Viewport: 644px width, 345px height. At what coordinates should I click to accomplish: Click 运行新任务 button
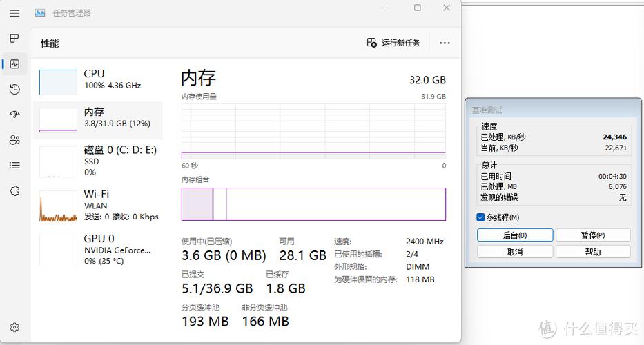[x=393, y=43]
